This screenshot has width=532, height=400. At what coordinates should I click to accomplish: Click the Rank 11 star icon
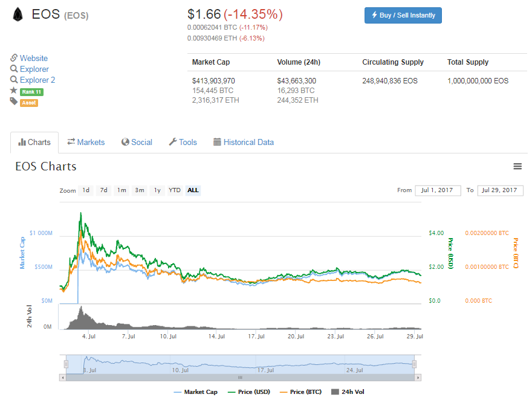[13, 90]
